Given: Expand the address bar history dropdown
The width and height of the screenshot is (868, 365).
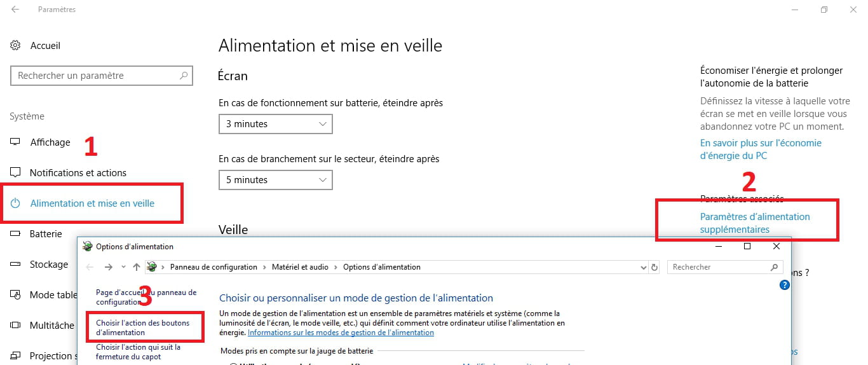Looking at the screenshot, I should point(642,267).
